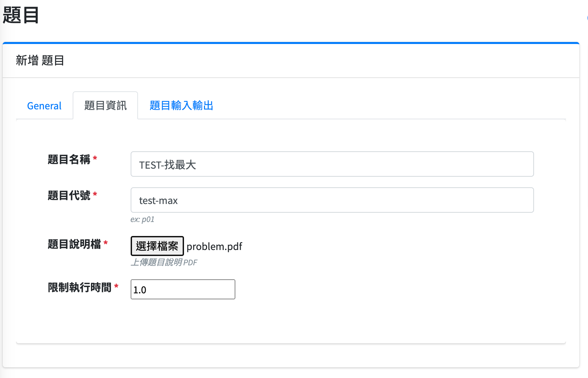
Task: Click the problem.pdf selected file name
Action: 214,246
